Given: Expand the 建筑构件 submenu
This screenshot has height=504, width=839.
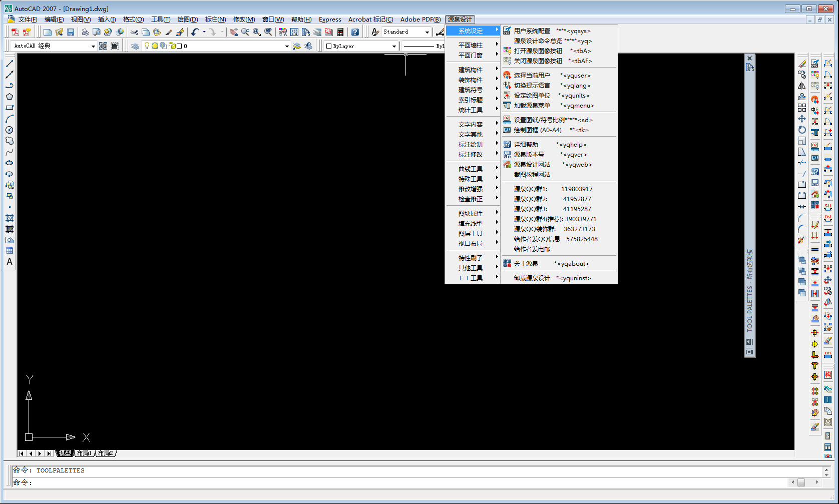Looking at the screenshot, I should coord(473,70).
